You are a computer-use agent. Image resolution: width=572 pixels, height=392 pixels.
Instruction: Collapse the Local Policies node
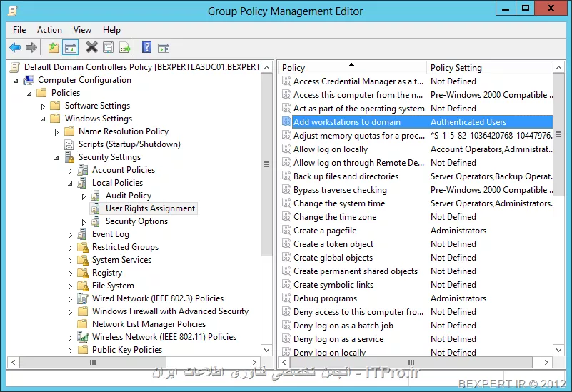[70, 183]
